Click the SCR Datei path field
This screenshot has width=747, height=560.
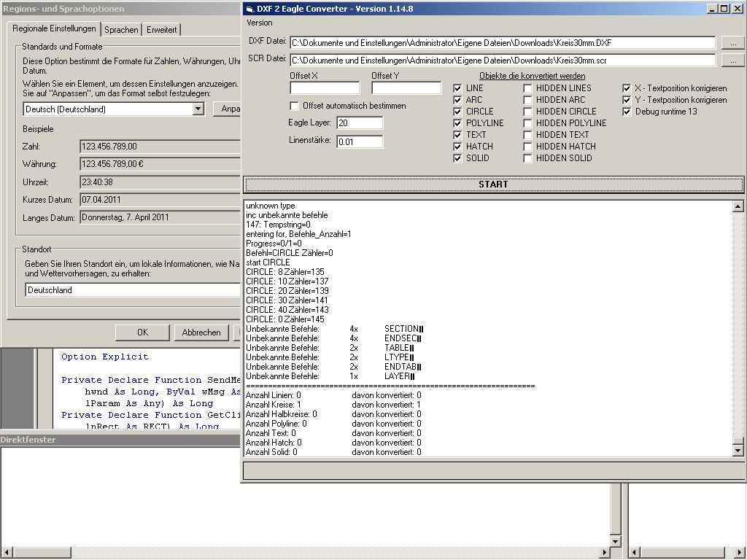(503, 61)
